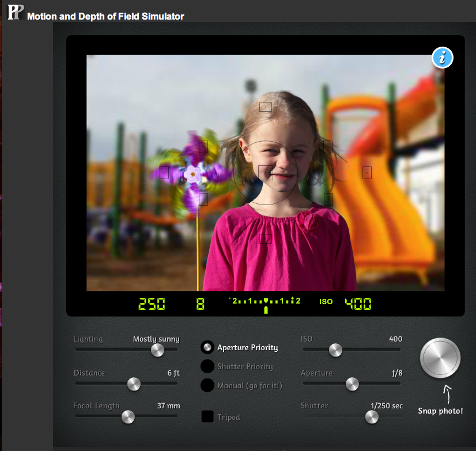Select the top autofocus point above her head
The width and height of the screenshot is (476, 451).
(266, 107)
